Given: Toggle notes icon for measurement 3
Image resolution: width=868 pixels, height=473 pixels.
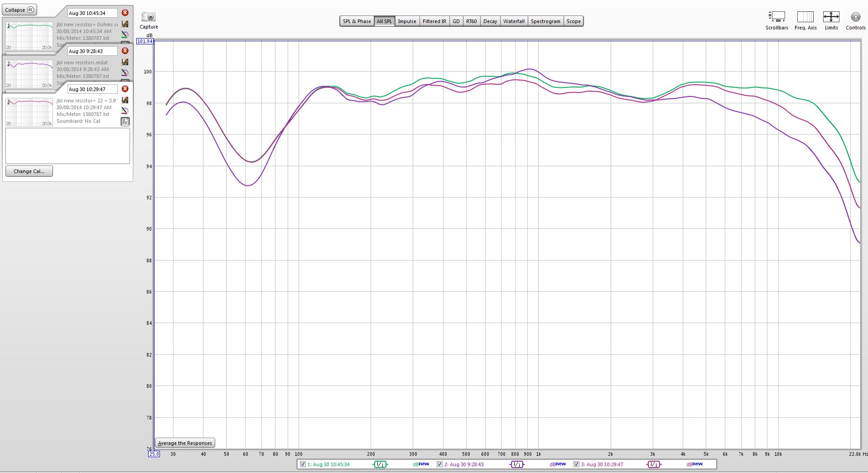Looking at the screenshot, I should [125, 121].
